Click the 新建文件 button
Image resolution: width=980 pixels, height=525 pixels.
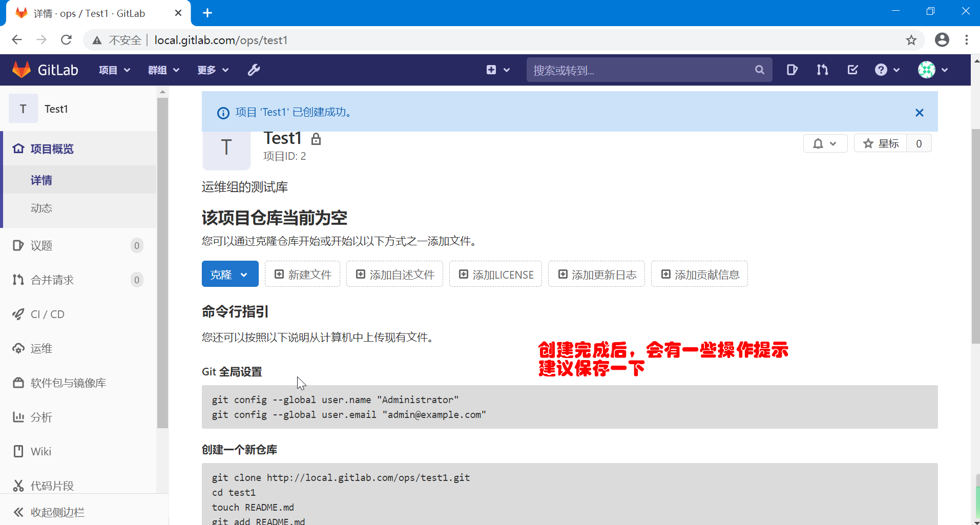coord(302,274)
